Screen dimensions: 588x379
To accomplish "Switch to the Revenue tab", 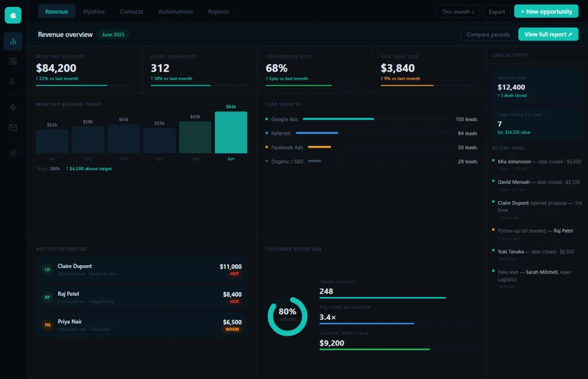I will tap(56, 11).
